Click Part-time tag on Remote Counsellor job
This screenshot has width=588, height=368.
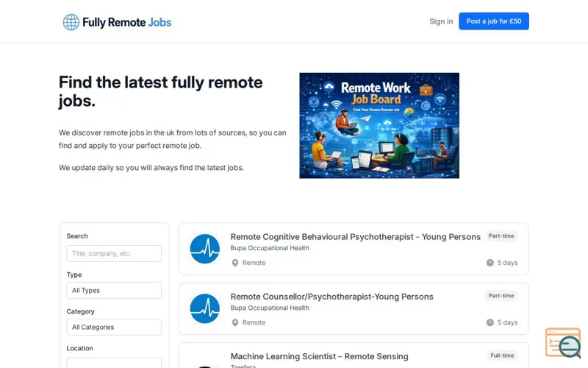(501, 296)
